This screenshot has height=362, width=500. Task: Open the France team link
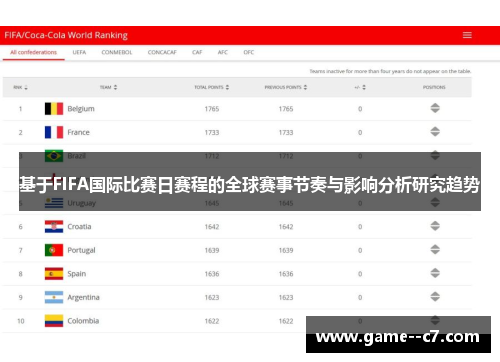coord(78,132)
